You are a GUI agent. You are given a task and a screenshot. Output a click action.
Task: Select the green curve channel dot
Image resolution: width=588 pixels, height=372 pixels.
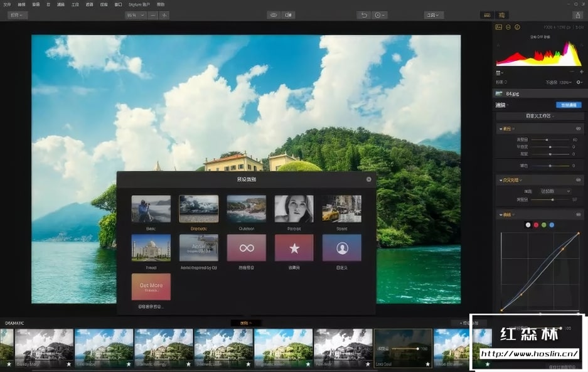coord(543,225)
